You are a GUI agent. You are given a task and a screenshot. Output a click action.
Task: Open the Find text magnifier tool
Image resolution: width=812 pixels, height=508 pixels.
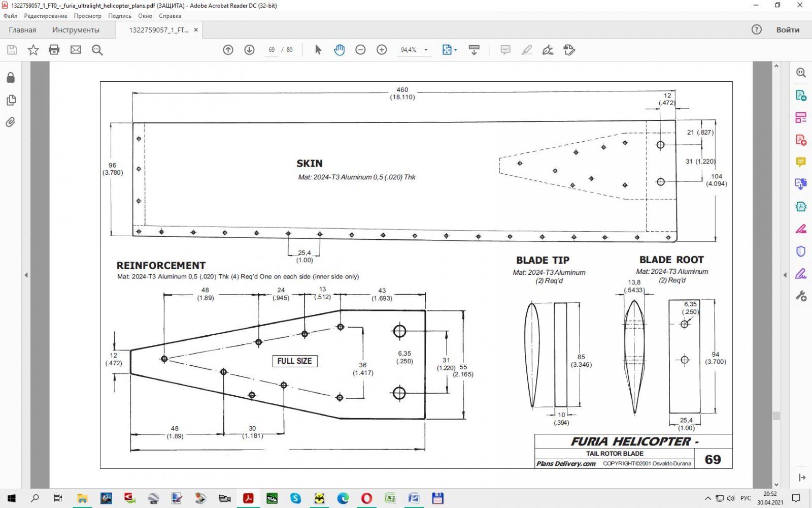(97, 50)
